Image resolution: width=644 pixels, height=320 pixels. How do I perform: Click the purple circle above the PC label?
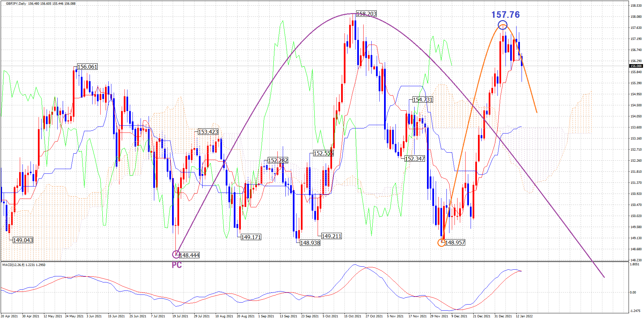click(x=176, y=254)
